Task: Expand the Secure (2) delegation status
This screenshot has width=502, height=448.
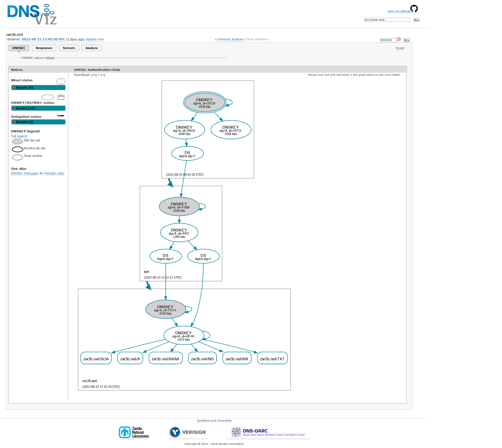Action: pyautogui.click(x=38, y=122)
